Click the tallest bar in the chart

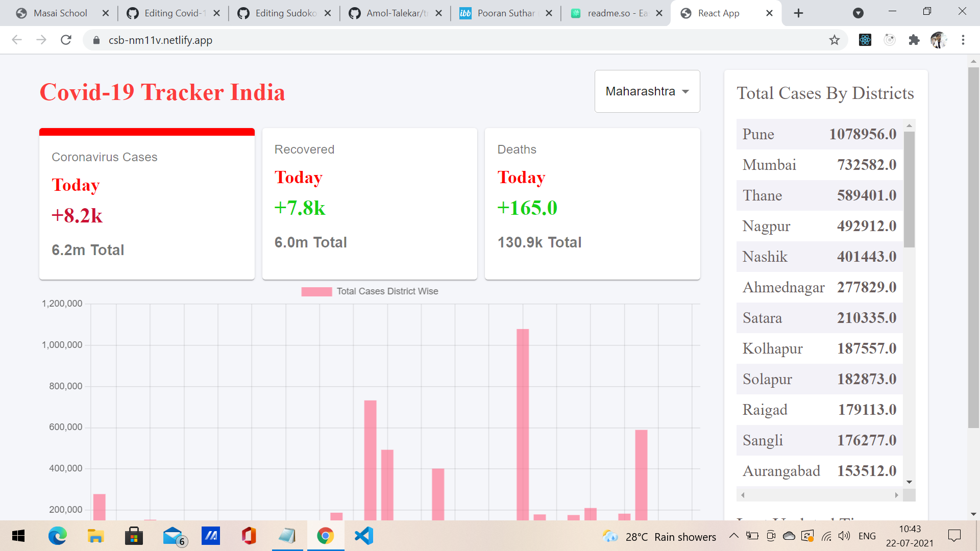coord(523,424)
